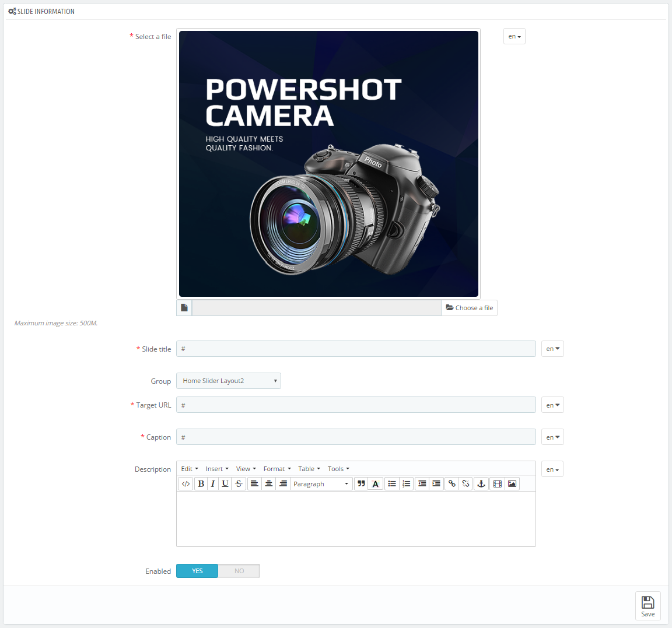The image size is (672, 628).
Task: Open the Paragraph format dropdown
Action: point(321,483)
